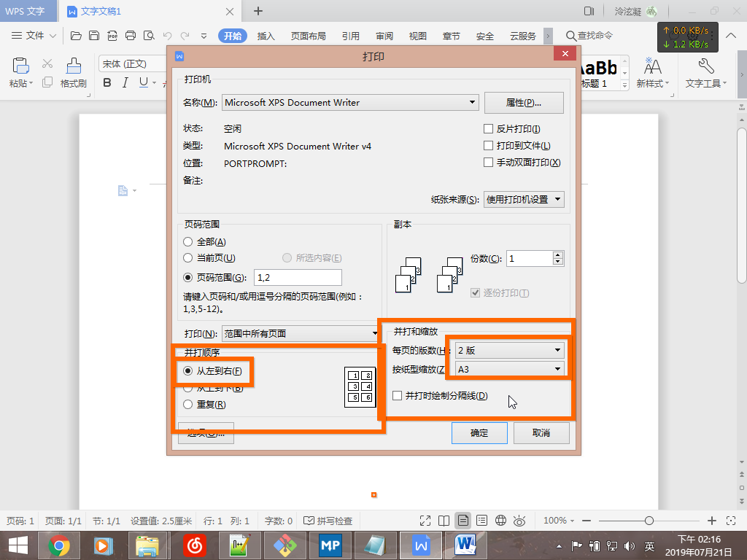Click the Redo arrow icon
Screen dimensions: 747x560
pyautogui.click(x=185, y=36)
